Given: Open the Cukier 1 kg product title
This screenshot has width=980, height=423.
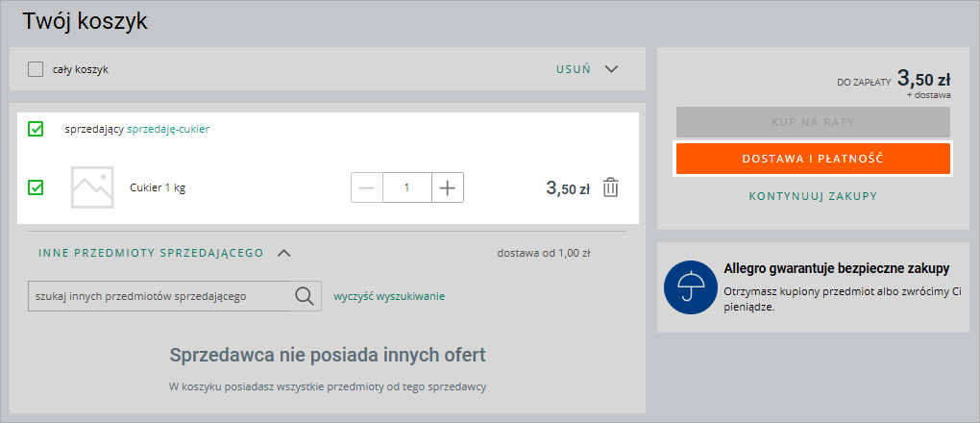Looking at the screenshot, I should click(158, 188).
